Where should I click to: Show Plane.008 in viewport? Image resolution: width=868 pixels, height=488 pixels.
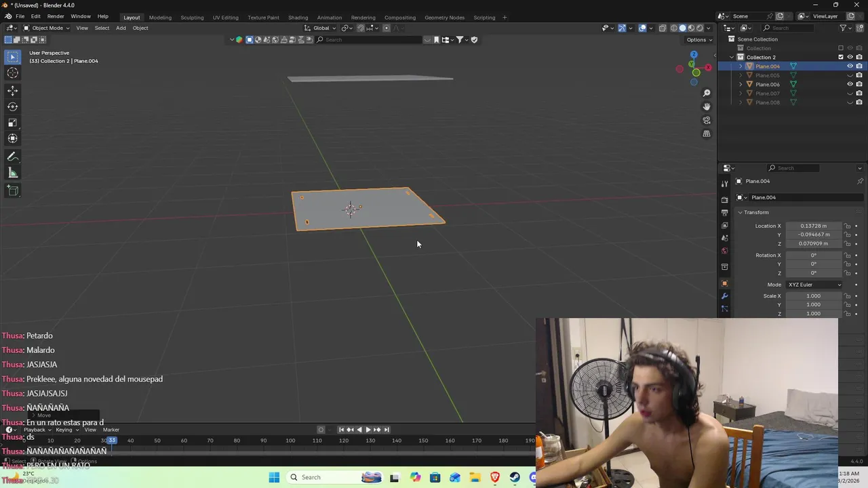point(850,102)
